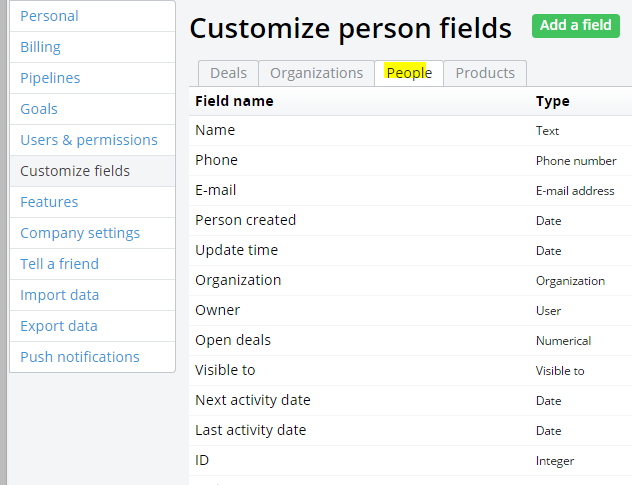Viewport: 632px width, 485px height.
Task: Open Personal settings in sidebar
Action: click(x=92, y=16)
